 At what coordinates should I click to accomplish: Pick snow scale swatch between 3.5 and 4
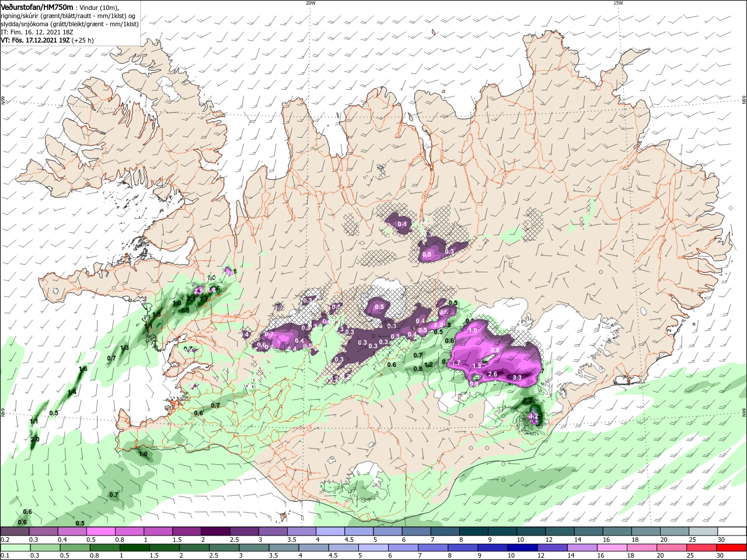click(302, 531)
